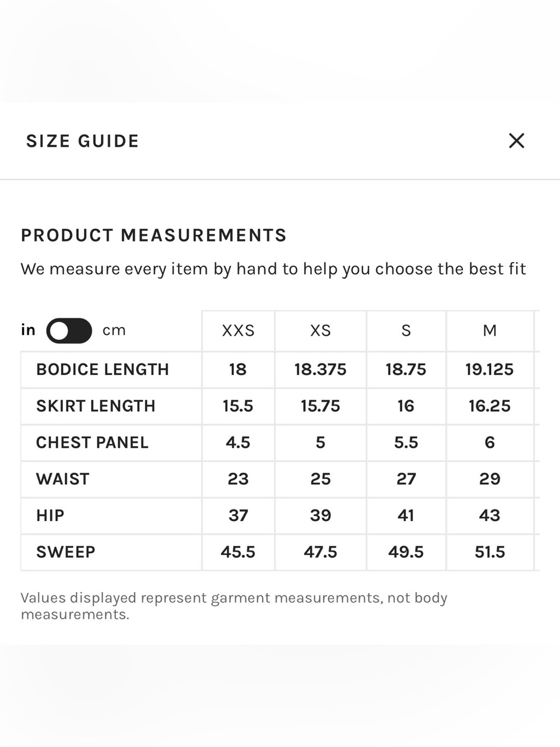The height and width of the screenshot is (747, 560).
Task: Toggle units from inches to cm
Action: click(69, 331)
